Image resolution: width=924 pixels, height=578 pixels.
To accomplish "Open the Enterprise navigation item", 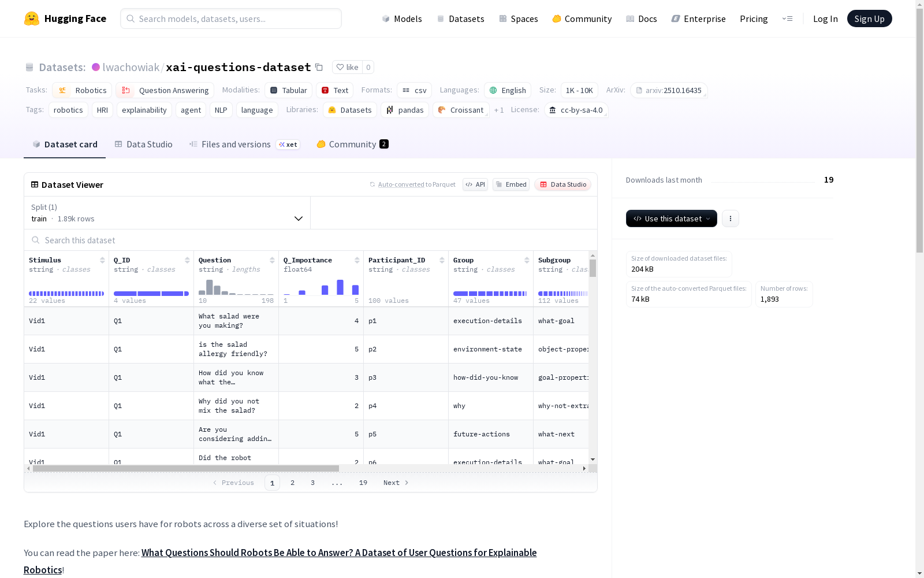I will pos(698,18).
